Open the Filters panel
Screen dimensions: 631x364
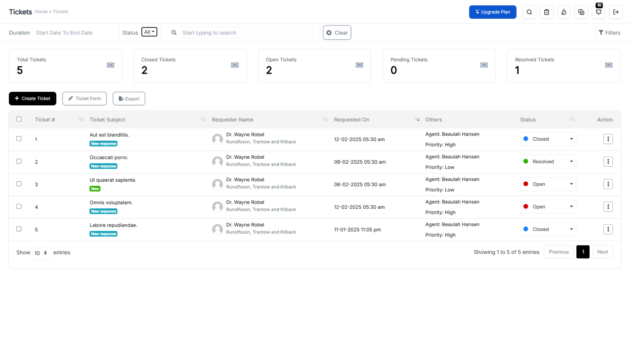click(609, 33)
